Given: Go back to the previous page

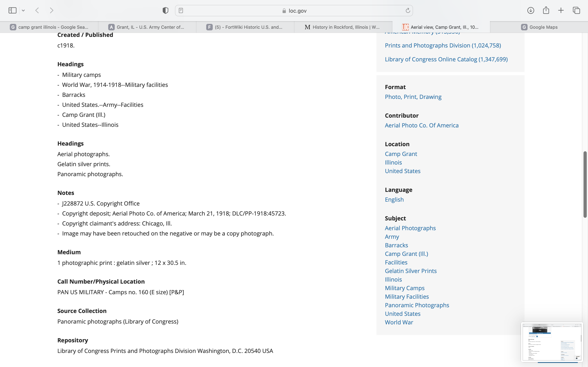Looking at the screenshot, I should pos(37,10).
